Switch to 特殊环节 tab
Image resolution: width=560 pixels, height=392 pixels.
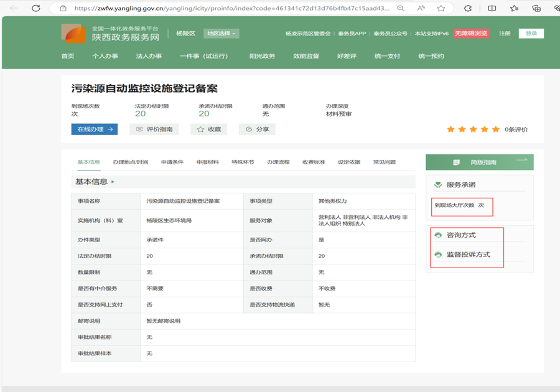[243, 162]
